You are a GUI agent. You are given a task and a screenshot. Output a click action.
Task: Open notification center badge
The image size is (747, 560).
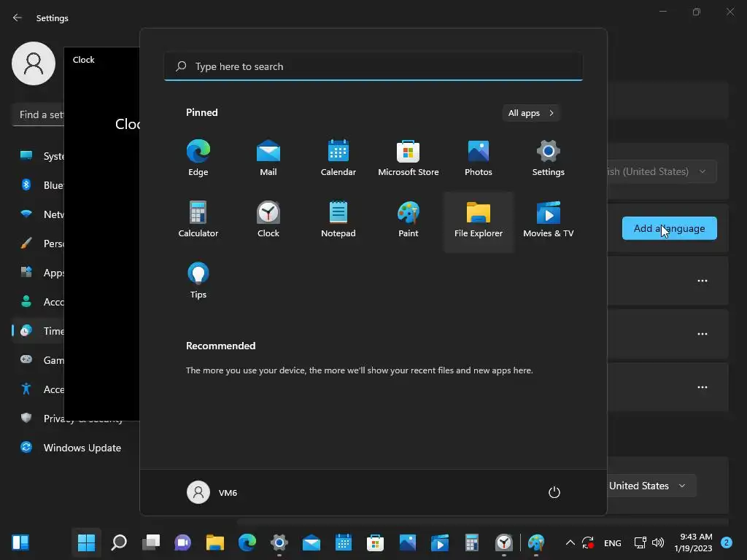point(727,542)
